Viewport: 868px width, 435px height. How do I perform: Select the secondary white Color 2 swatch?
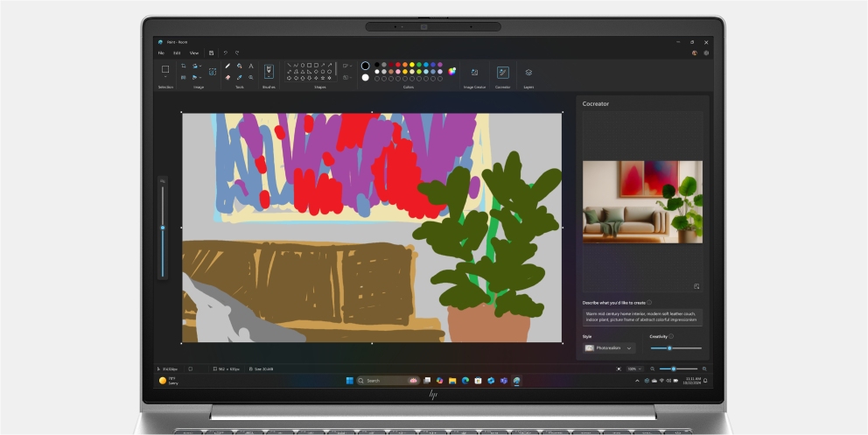click(366, 78)
